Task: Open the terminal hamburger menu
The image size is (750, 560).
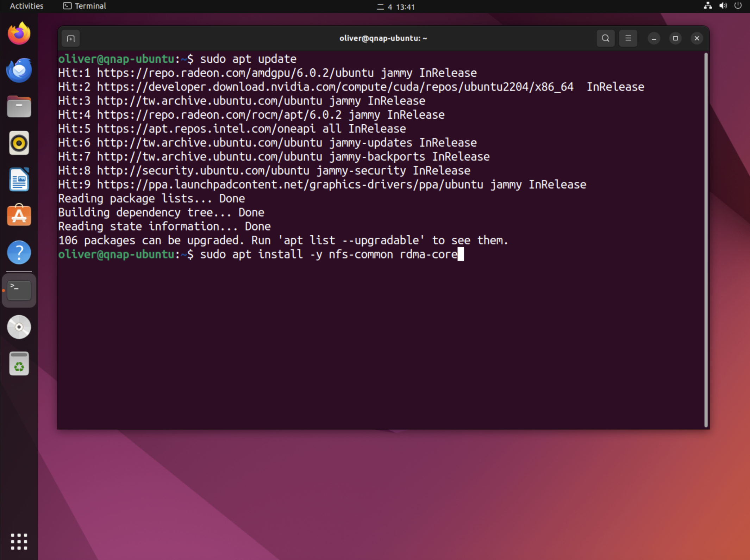Action: (x=628, y=38)
